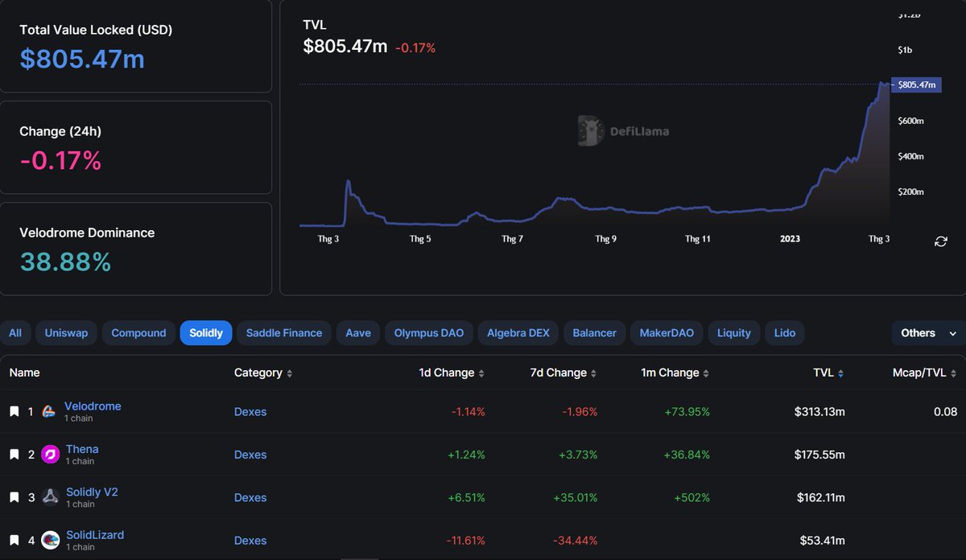This screenshot has height=560, width=966.
Task: Click the SolidLizard protocol logo icon
Action: (x=50, y=540)
